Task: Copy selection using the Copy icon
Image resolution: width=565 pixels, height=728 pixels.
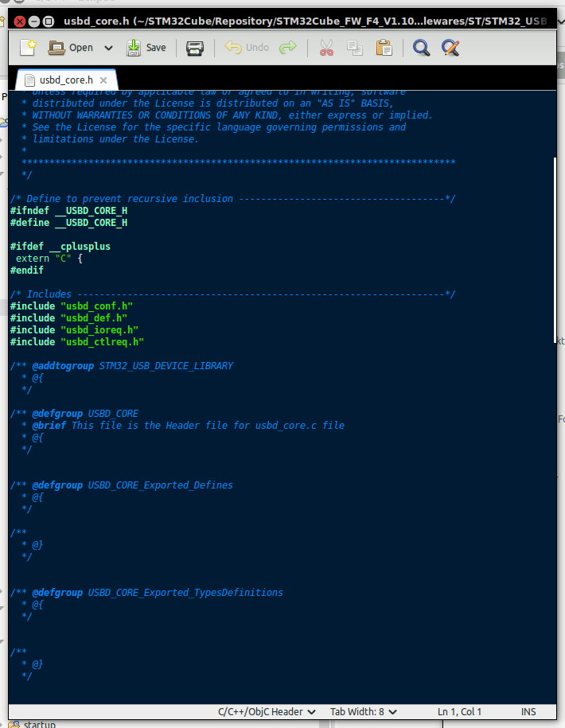Action: 355,48
